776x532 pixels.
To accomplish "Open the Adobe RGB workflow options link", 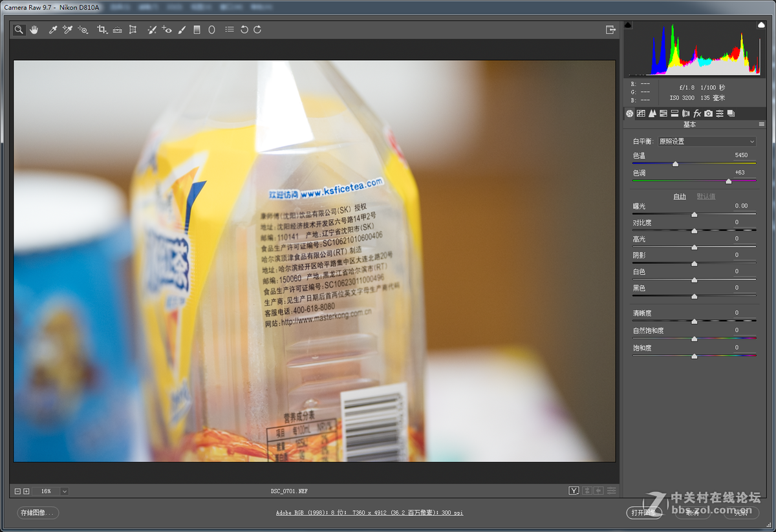I will point(369,513).
